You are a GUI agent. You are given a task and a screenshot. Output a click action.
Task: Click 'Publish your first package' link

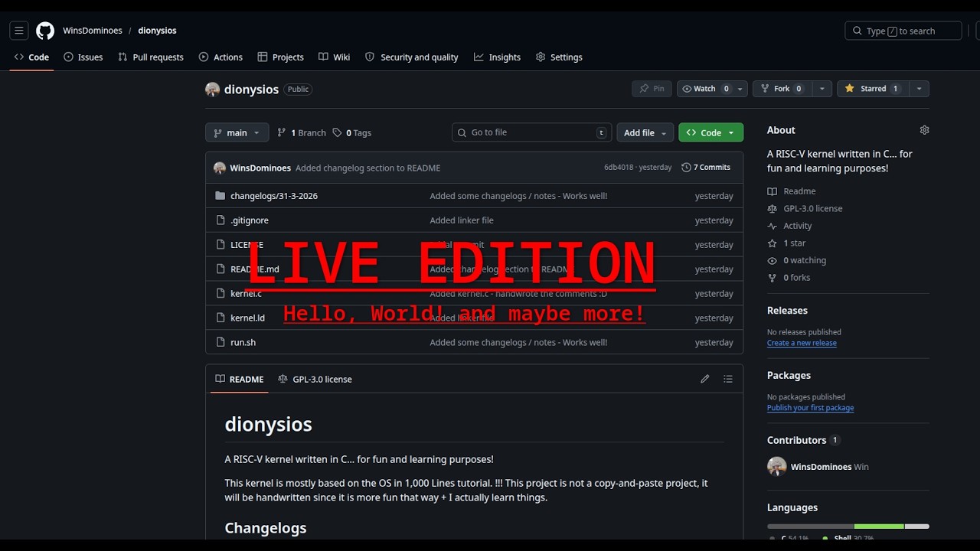pos(810,409)
